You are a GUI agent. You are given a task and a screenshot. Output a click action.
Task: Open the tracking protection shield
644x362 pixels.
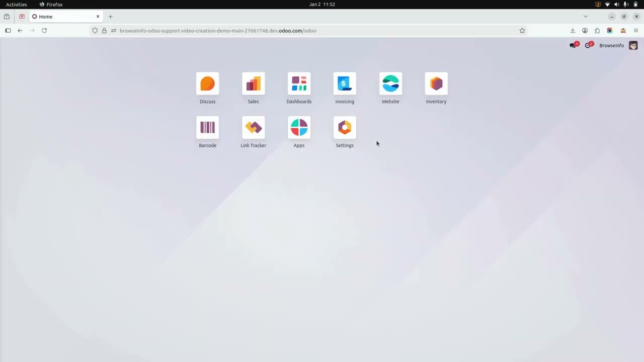point(95,31)
